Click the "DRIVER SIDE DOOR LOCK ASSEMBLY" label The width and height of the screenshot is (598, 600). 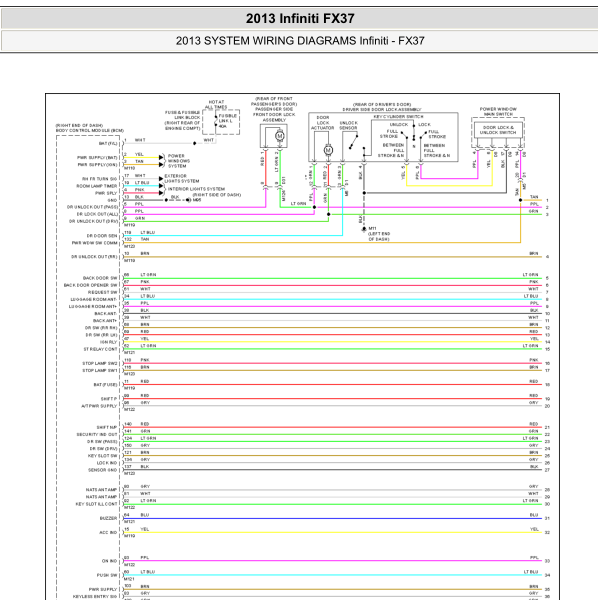381,109
